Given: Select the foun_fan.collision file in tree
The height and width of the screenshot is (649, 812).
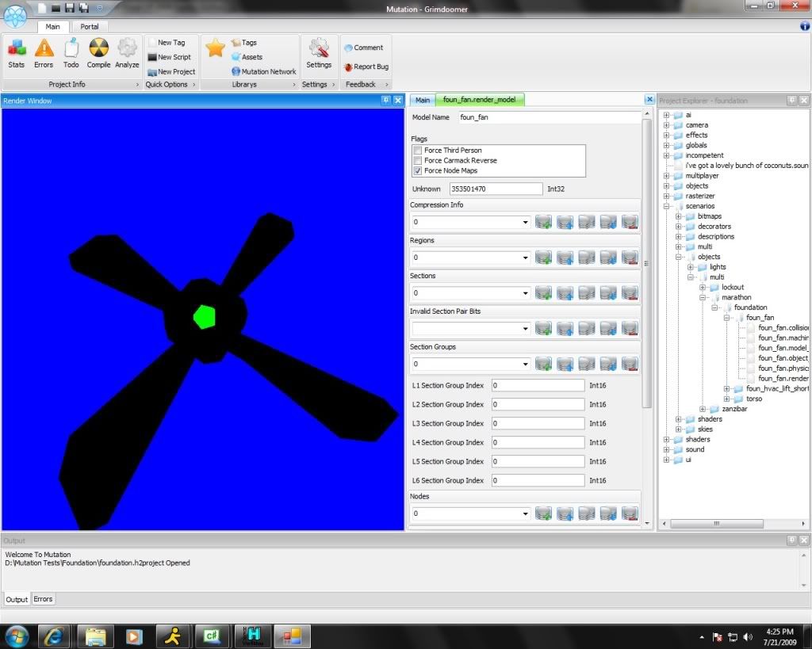Looking at the screenshot, I should tap(783, 327).
